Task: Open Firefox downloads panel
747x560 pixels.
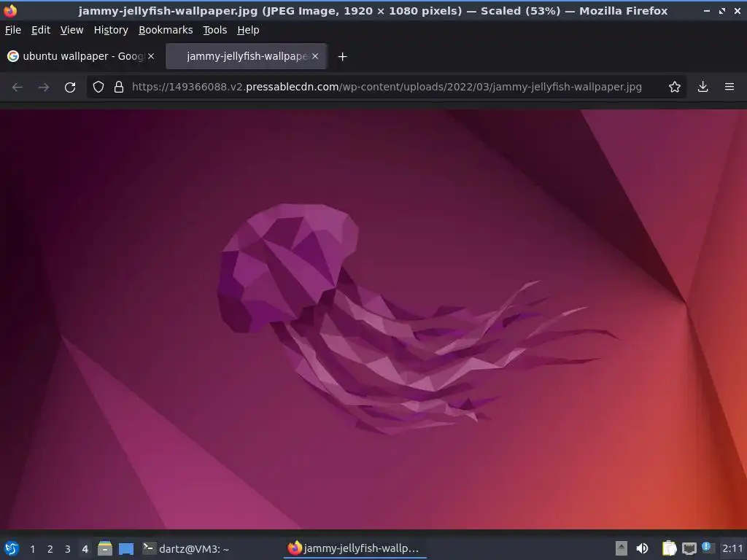Action: 703,87
